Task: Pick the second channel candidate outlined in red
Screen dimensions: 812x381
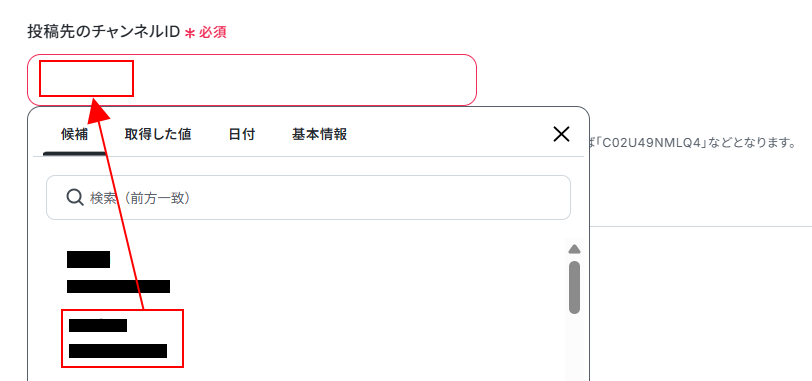Action: point(123,339)
